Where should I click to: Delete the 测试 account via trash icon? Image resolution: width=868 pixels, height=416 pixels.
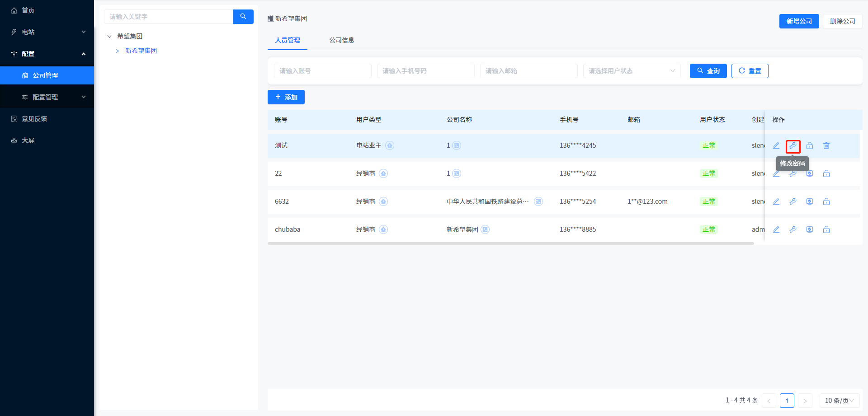(x=826, y=145)
